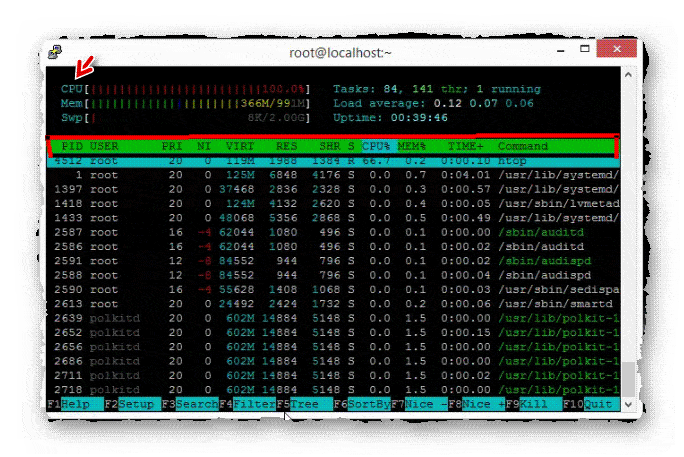The width and height of the screenshot is (684, 457).
Task: Click the vertical scrollbar thumb
Action: [x=628, y=379]
